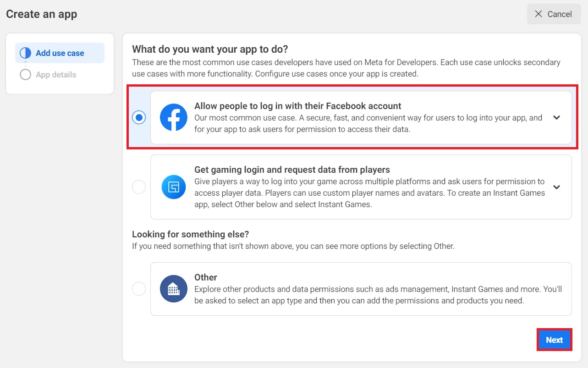Click the Other building icon

pos(174,289)
